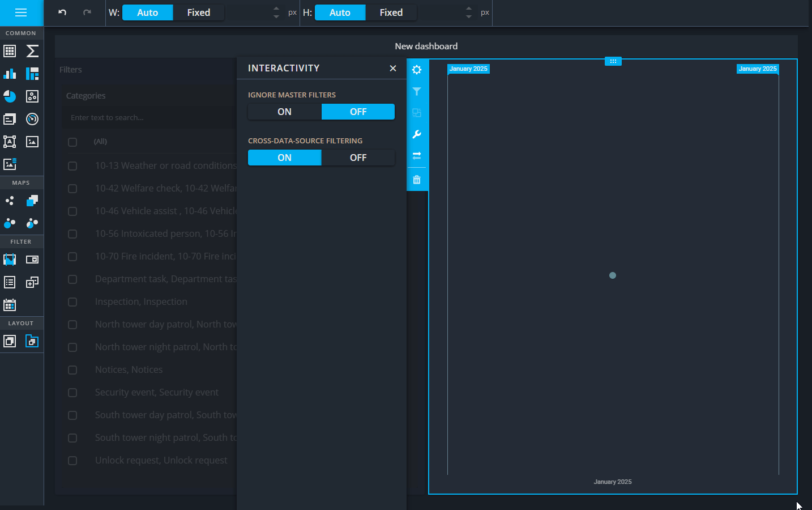812x510 pixels.
Task: Add a Pie Map item
Action: [32, 223]
